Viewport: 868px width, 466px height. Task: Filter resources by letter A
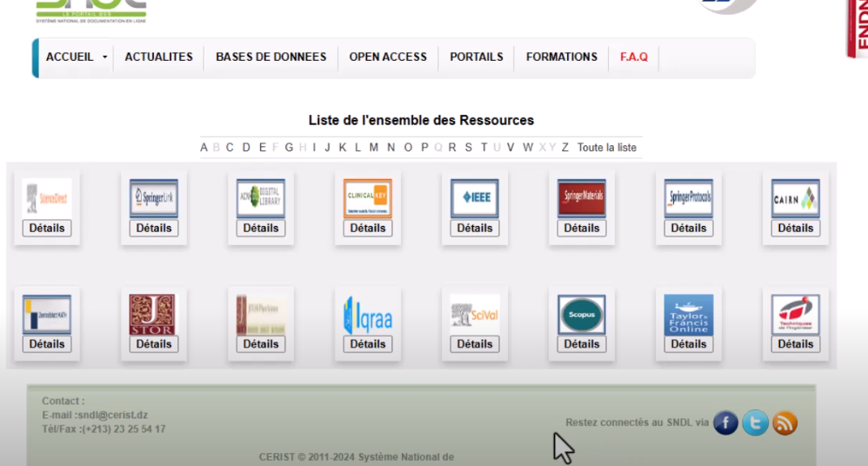click(x=204, y=148)
